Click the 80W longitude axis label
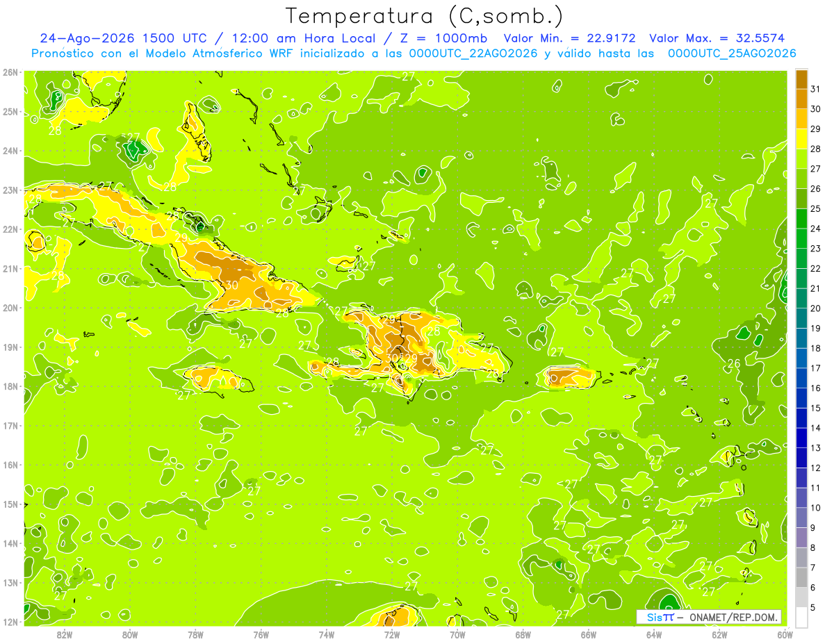 tap(130, 635)
